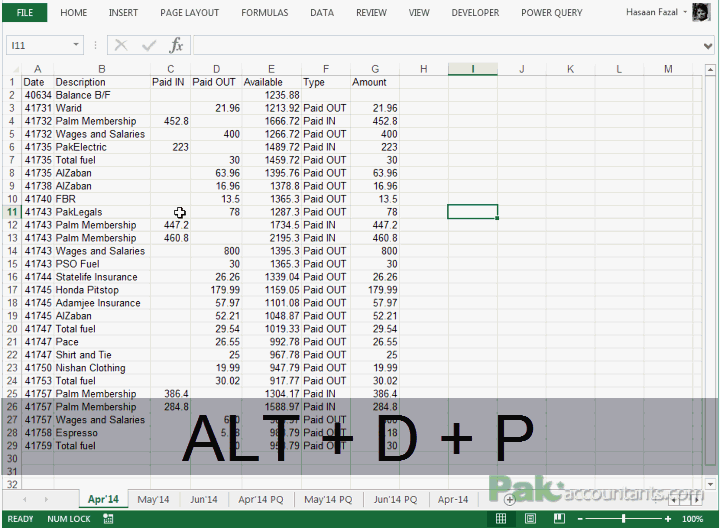Add a new sheet with plus icon
This screenshot has width=720, height=528.
pyautogui.click(x=509, y=500)
